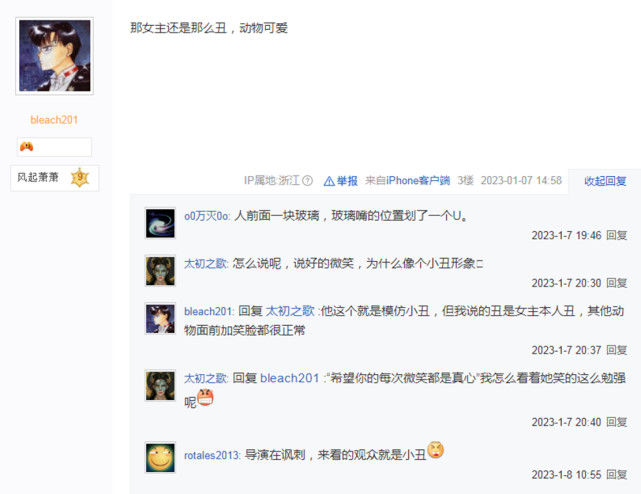Click the mentioned bleach201 name in 太初之歌's reply

coord(289,378)
